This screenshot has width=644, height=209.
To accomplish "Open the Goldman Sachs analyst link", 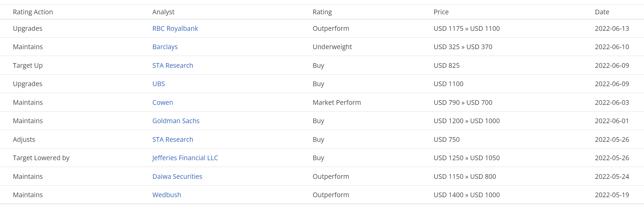I will [x=176, y=121].
